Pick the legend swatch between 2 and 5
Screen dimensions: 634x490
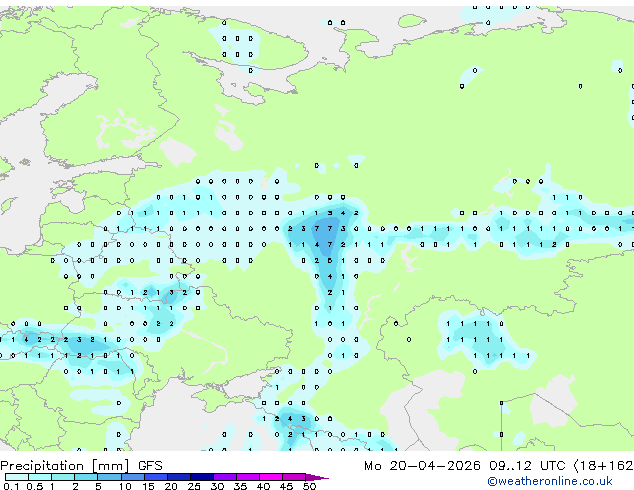tap(86, 477)
